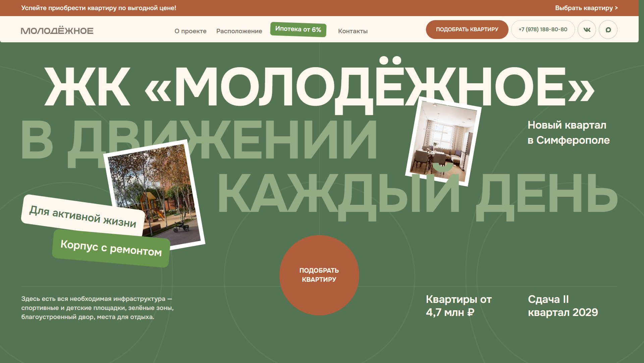644x363 pixels.
Task: Click the Квартиры от 4,7 млн ₽ text
Action: 458,306
